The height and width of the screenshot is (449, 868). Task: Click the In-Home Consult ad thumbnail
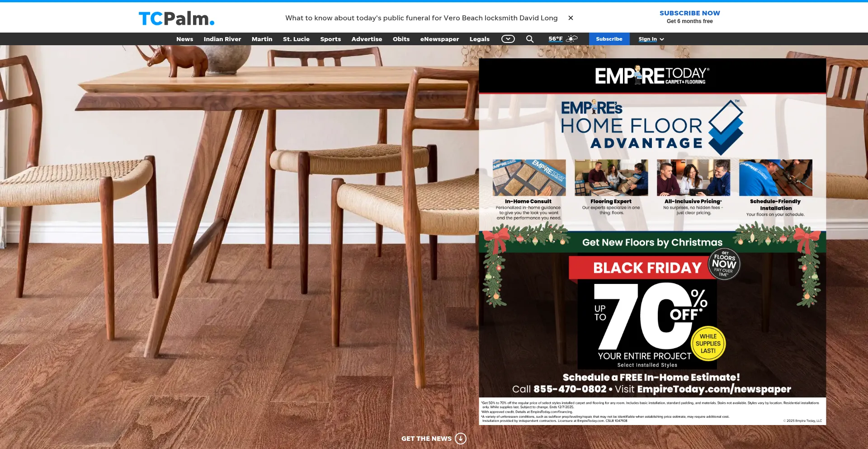pos(529,177)
